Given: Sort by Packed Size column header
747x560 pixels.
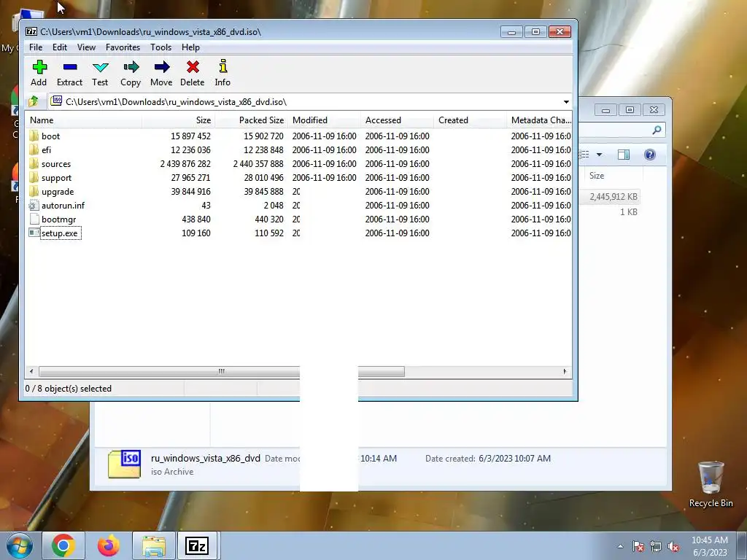Looking at the screenshot, I should (252, 120).
